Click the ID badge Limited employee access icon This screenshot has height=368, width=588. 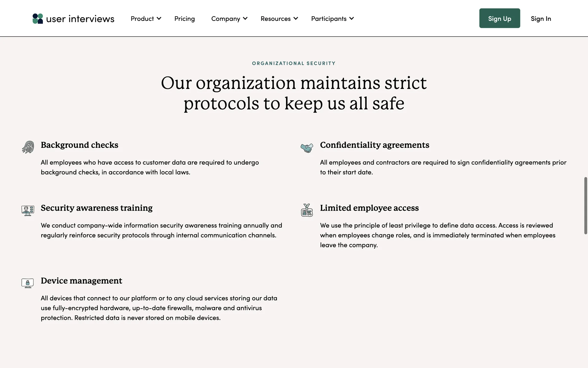[307, 210]
